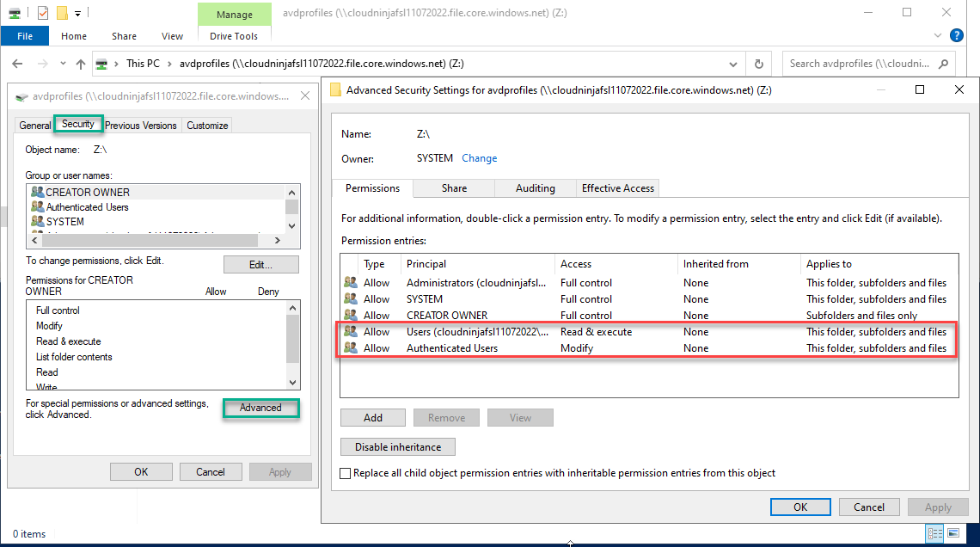Open the General tab in Properties
980x547 pixels.
[x=35, y=125]
